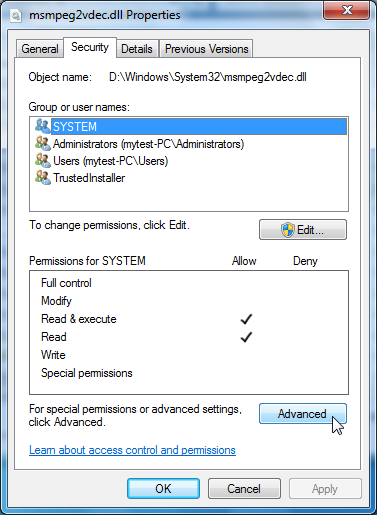The image size is (377, 515).
Task: Click the Administrators group icon
Action: click(x=43, y=143)
